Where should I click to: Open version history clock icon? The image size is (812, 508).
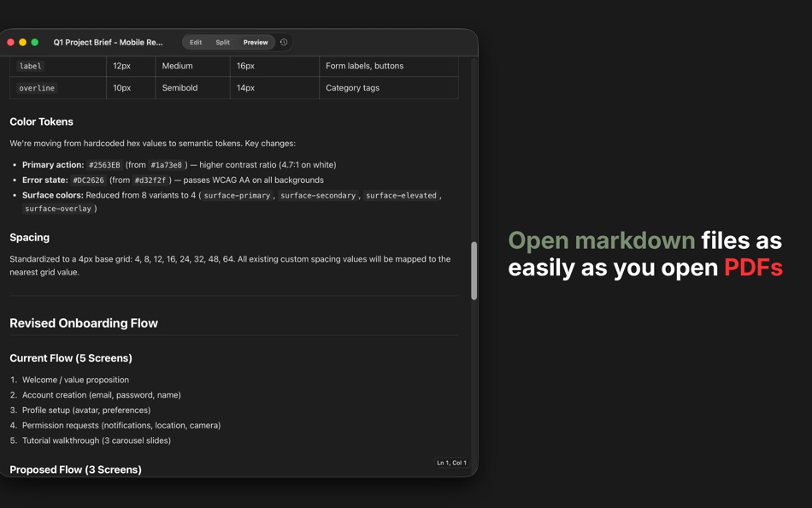coord(284,43)
